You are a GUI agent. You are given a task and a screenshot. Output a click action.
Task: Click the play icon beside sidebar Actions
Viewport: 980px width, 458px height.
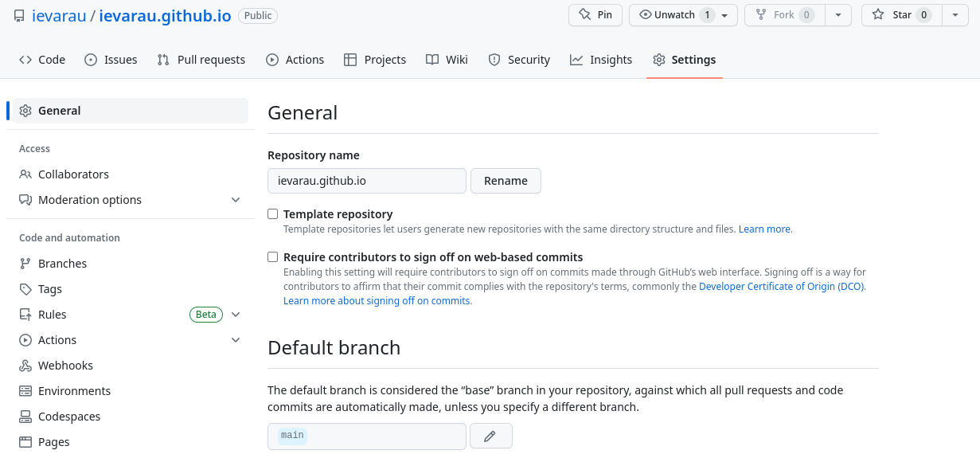coord(25,340)
